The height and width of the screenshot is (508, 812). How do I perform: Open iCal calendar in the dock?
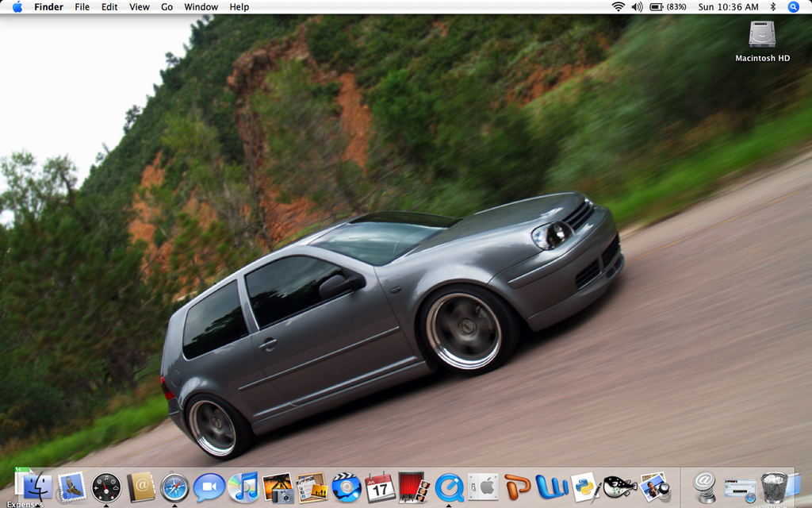coord(380,487)
